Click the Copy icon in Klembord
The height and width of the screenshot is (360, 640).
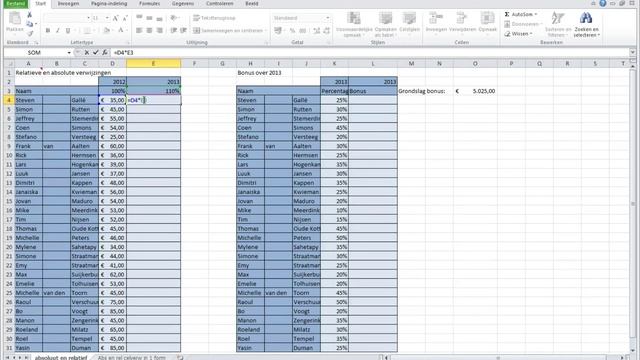[30, 24]
